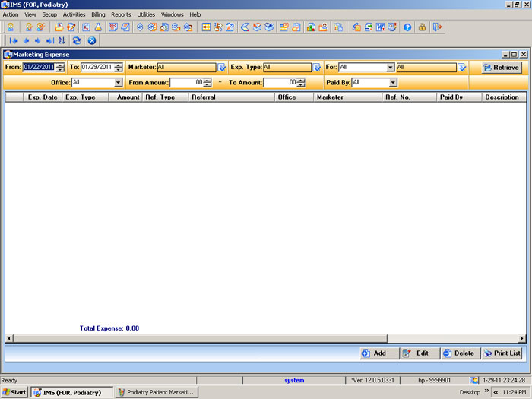Click the Print List button
The image size is (532, 399).
pyautogui.click(x=502, y=353)
